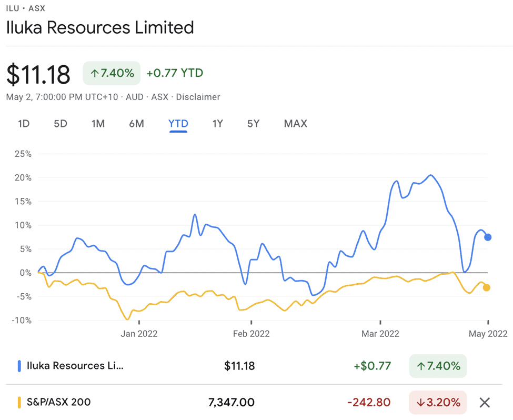Click the 7.40% badge in Iluka legend row
Screen dimensions: 513x420
[438, 366]
